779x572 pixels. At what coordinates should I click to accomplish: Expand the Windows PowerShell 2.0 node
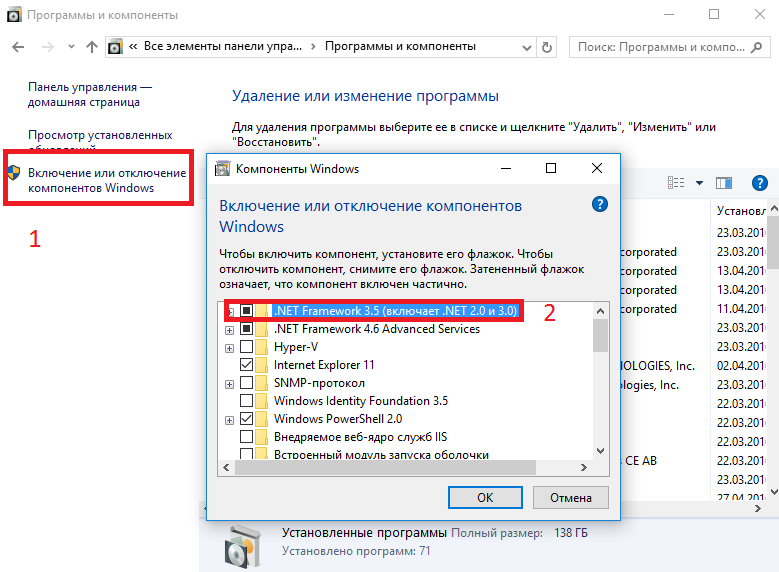tap(229, 420)
